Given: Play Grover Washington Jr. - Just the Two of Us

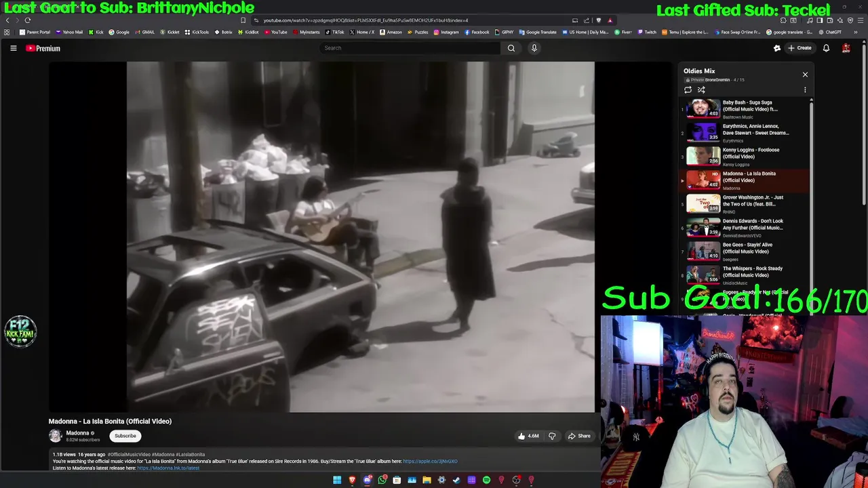Looking at the screenshot, I should tap(745, 204).
